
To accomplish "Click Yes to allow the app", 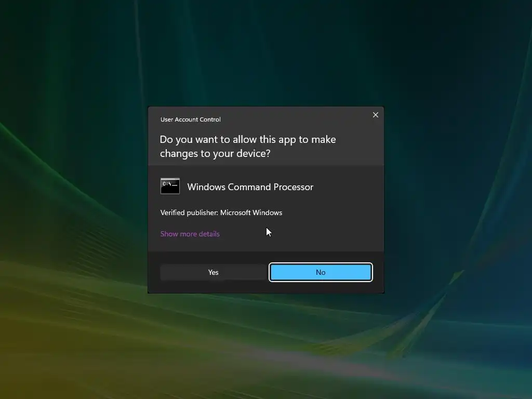I will (x=213, y=272).
